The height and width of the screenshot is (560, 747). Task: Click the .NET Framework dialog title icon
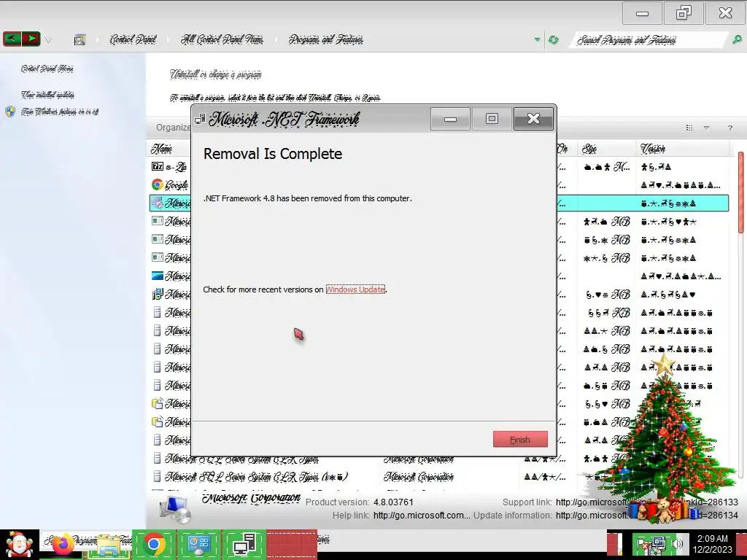(200, 118)
